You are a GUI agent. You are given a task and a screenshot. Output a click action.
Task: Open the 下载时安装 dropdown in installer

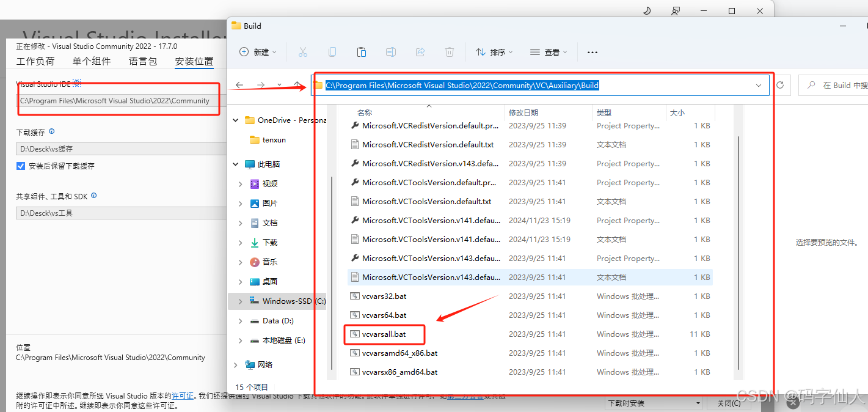[654, 403]
